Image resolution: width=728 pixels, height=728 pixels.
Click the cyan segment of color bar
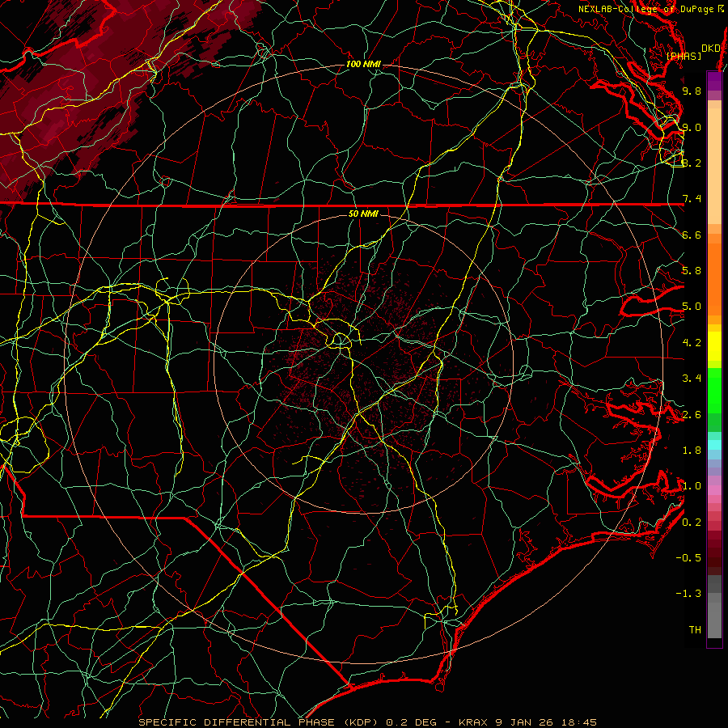coord(714,445)
